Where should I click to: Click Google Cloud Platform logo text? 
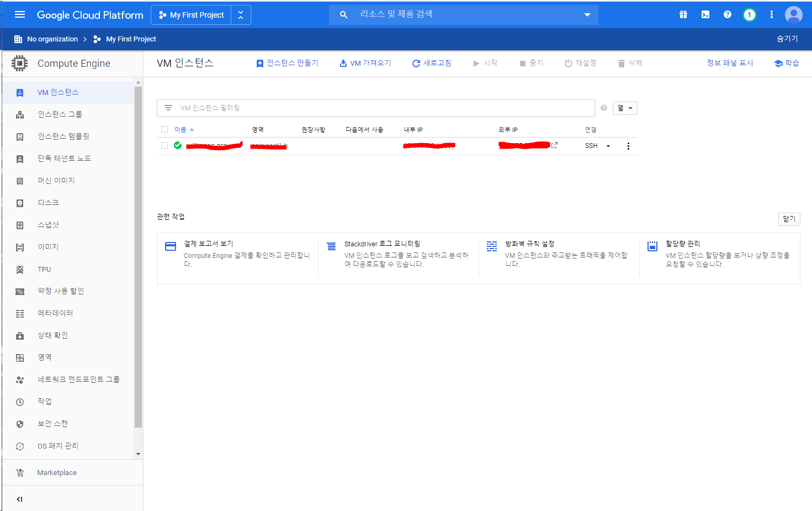click(90, 15)
